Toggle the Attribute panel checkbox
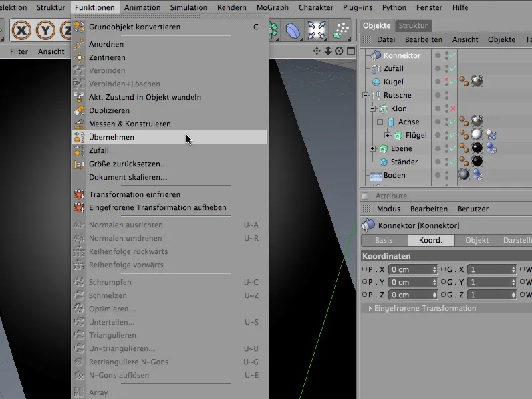 (x=365, y=196)
